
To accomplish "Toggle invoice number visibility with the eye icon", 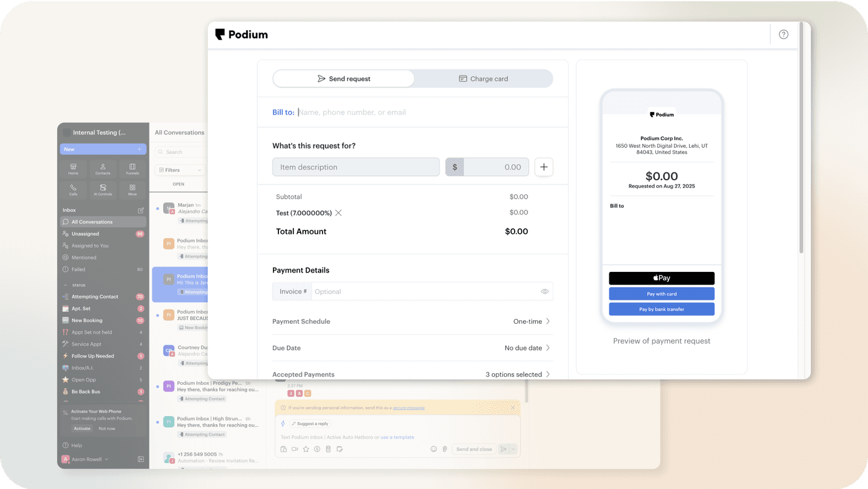I will tap(545, 291).
